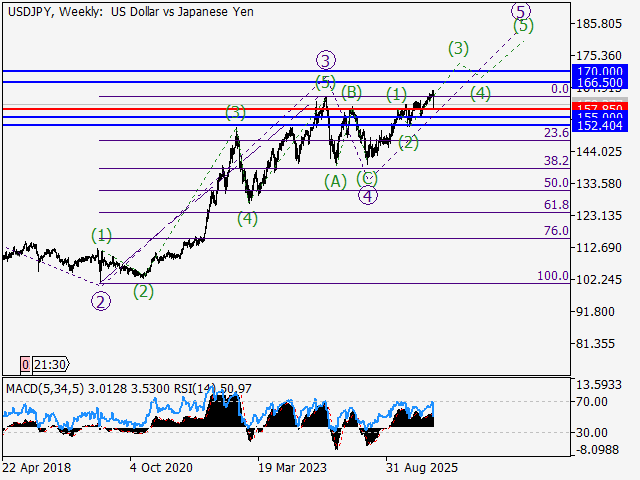The height and width of the screenshot is (480, 640).
Task: Select the green (B) wave label
Action: (x=351, y=93)
